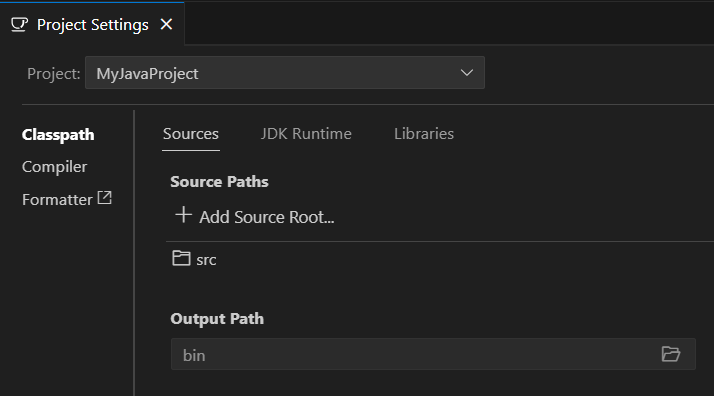Click the coffee cup icon on Project Settings tab
Viewport: 714px width, 396px height.
click(x=20, y=25)
